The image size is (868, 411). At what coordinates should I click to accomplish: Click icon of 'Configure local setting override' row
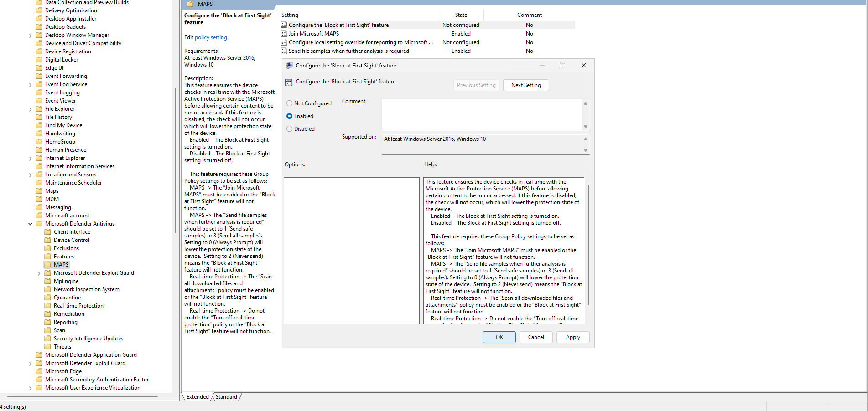(x=284, y=42)
